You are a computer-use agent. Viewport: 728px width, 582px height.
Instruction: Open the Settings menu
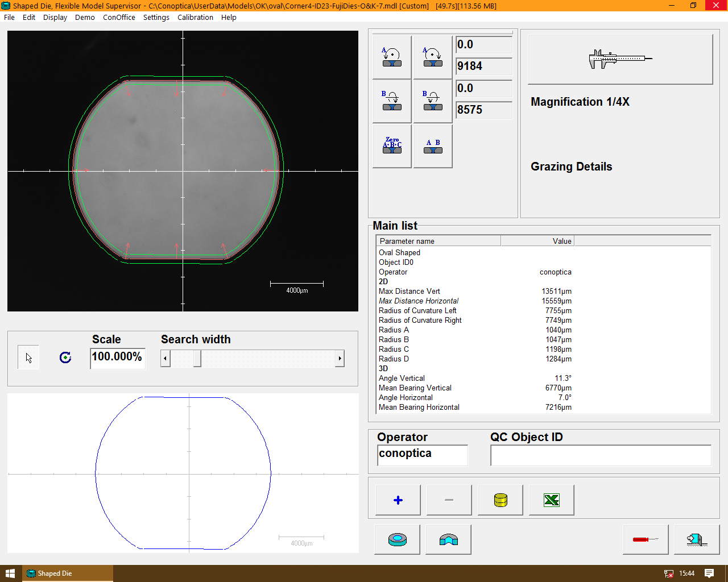point(156,17)
